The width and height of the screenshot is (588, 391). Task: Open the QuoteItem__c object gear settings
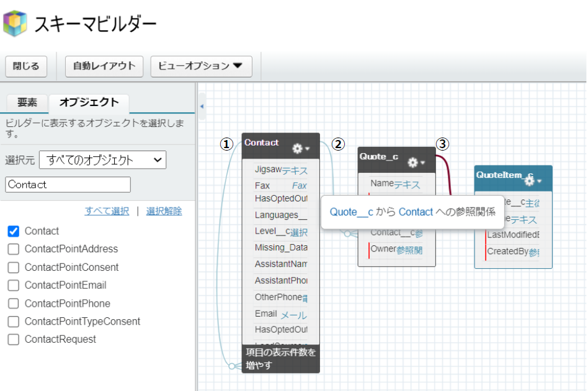(x=533, y=181)
